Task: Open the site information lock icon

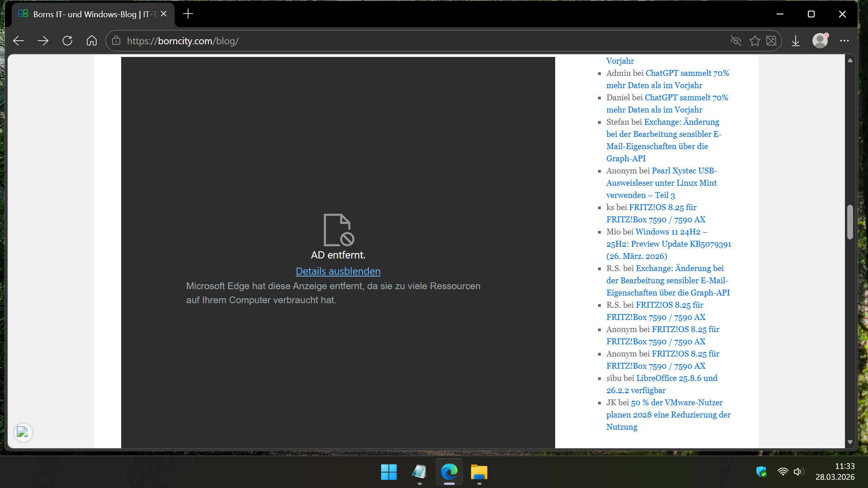Action: coord(116,41)
